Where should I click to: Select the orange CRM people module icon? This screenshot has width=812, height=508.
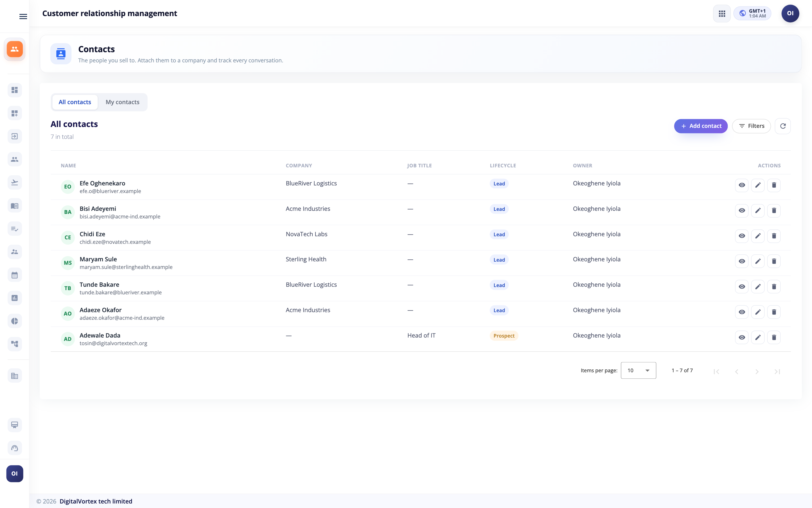(x=15, y=49)
